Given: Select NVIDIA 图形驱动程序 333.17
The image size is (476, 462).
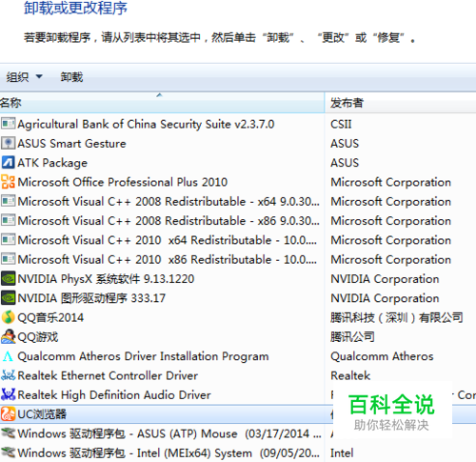Looking at the screenshot, I should point(91,298).
